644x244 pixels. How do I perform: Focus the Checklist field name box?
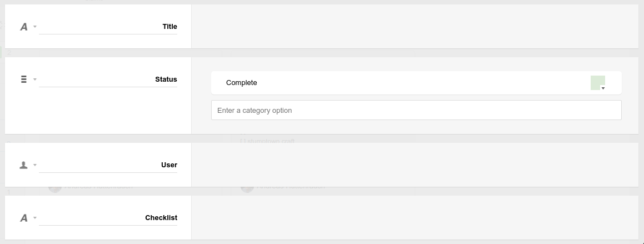[x=108, y=218]
